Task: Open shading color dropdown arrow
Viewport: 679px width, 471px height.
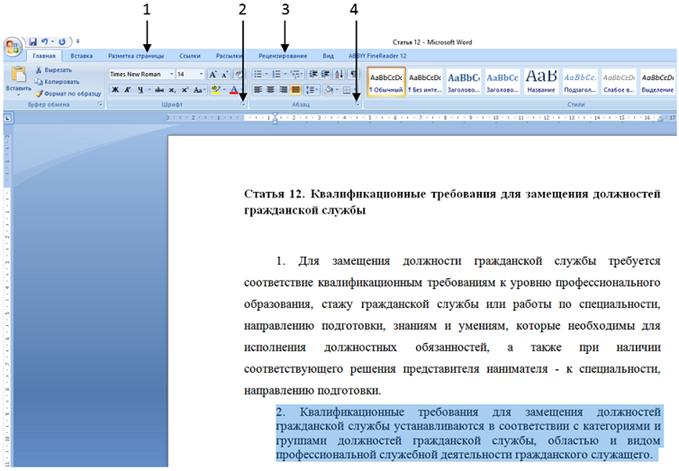Action: coord(337,90)
